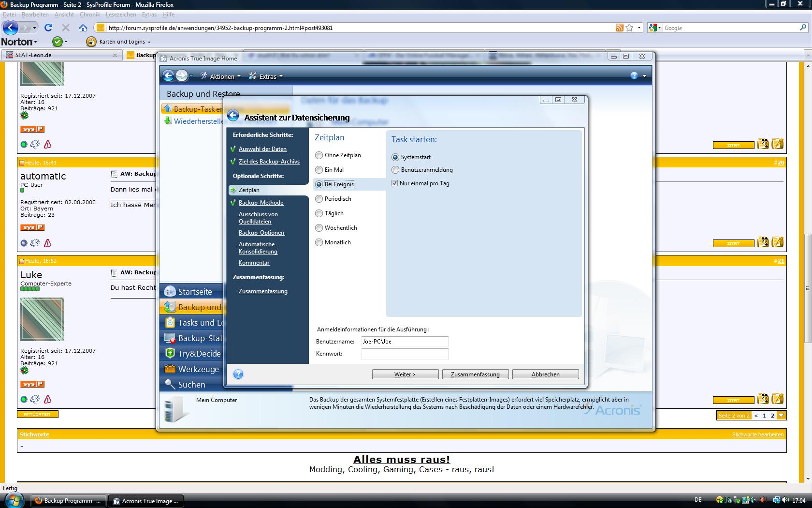812x508 pixels.
Task: Open Acronis help icon in toolbar
Action: click(634, 75)
